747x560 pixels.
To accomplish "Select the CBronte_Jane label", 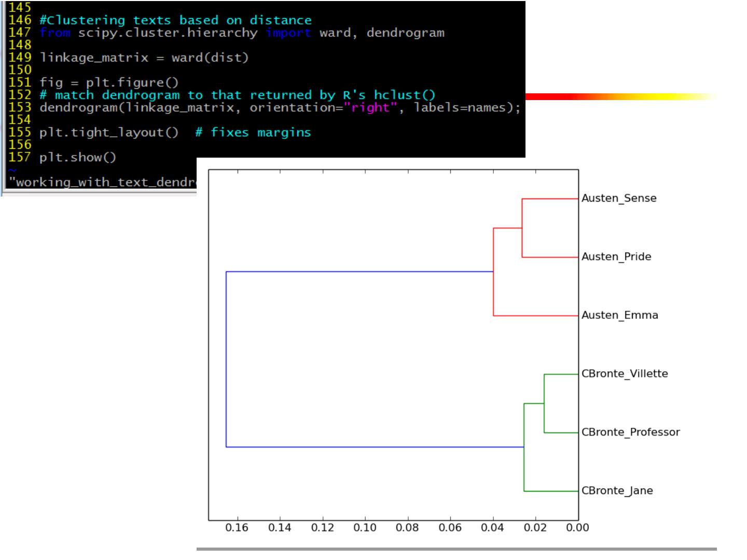I will tap(617, 491).
